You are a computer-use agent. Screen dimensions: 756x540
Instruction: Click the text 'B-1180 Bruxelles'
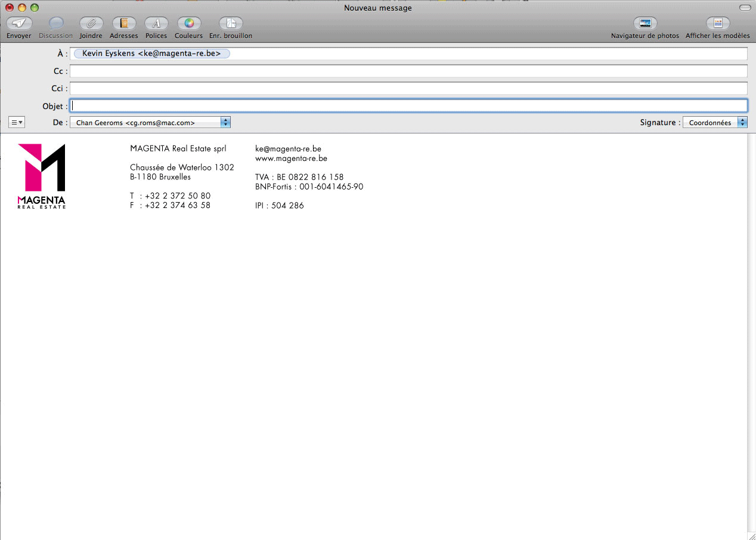(160, 177)
